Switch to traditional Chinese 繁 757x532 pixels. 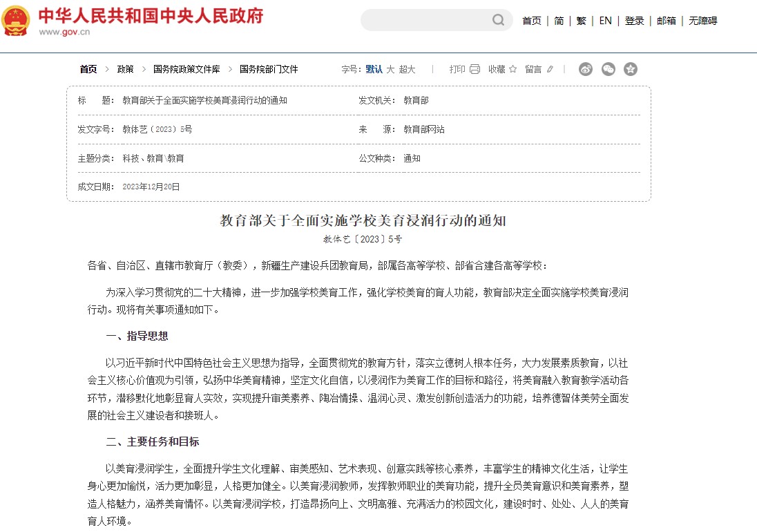581,21
